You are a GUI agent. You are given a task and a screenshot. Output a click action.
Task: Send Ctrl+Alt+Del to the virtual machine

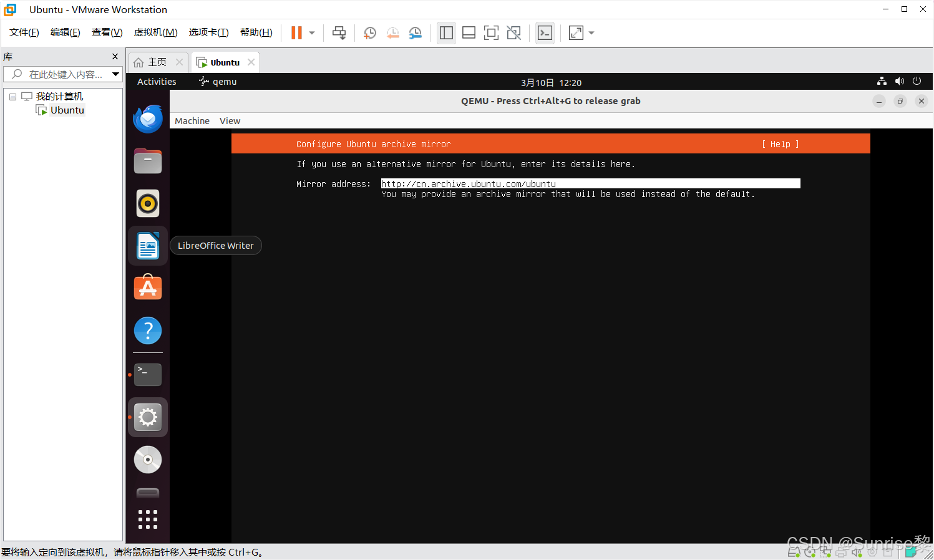coord(339,33)
